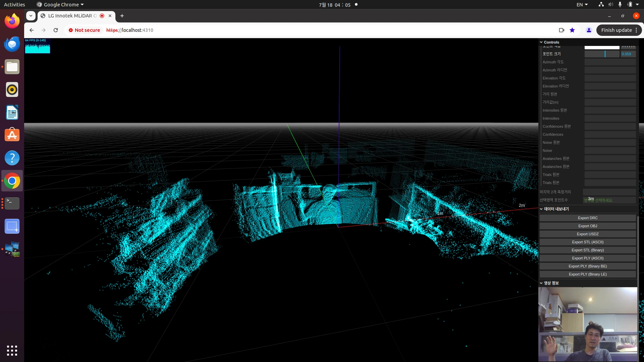Viewport: 644px width, 362px height.
Task: Click the 선택영역 포인트수 field
Action: pyautogui.click(x=609, y=200)
